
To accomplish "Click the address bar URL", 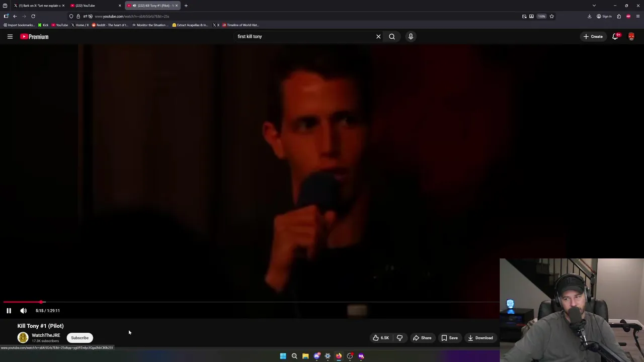I will tap(132, 16).
